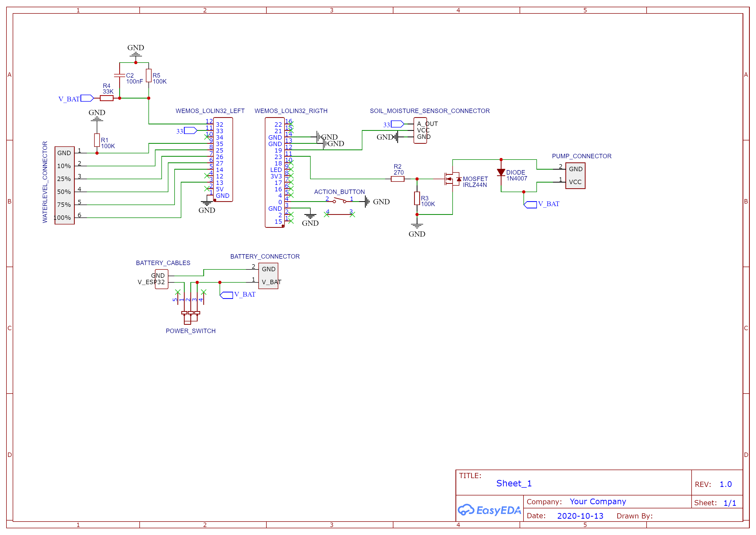756x535 pixels.
Task: Click the Sheet_1 title text
Action: click(x=514, y=484)
